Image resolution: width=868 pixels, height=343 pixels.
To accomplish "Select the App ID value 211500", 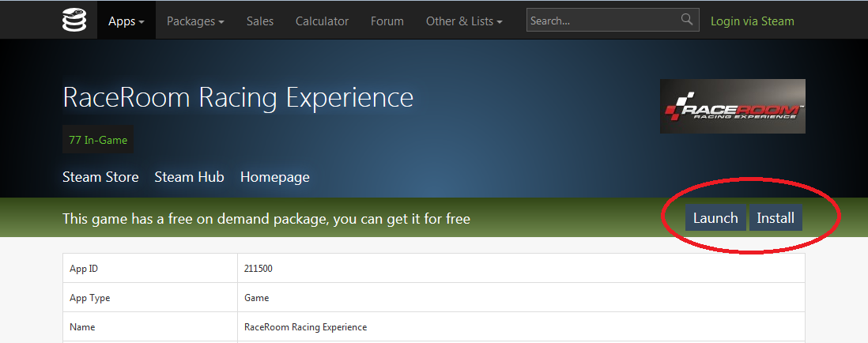I will (x=259, y=269).
